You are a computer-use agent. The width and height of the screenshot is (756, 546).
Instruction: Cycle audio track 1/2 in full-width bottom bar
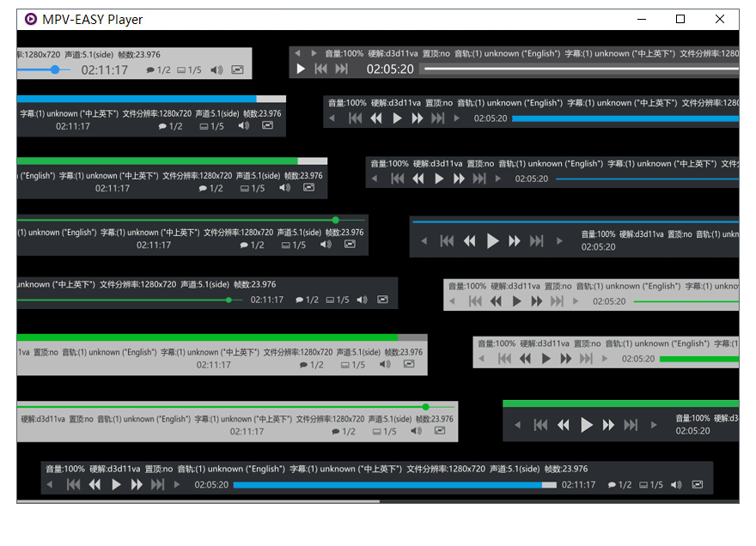[x=619, y=485]
